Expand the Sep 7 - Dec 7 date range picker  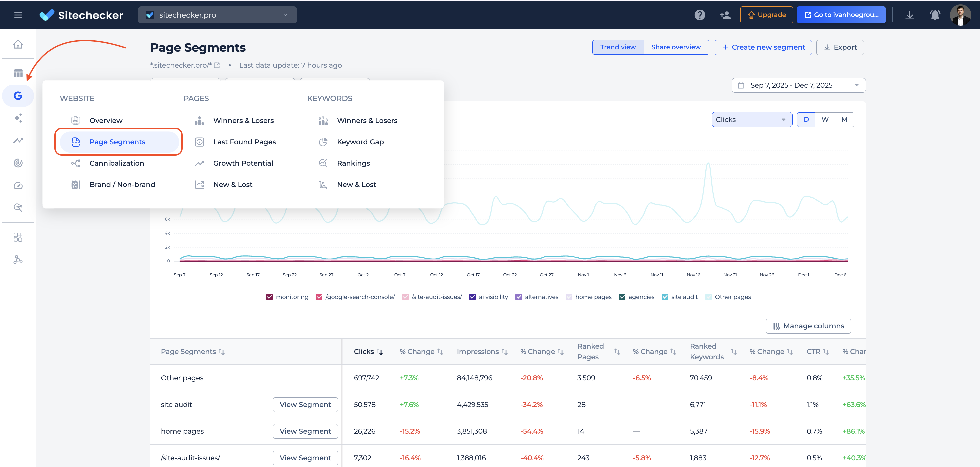[798, 85]
